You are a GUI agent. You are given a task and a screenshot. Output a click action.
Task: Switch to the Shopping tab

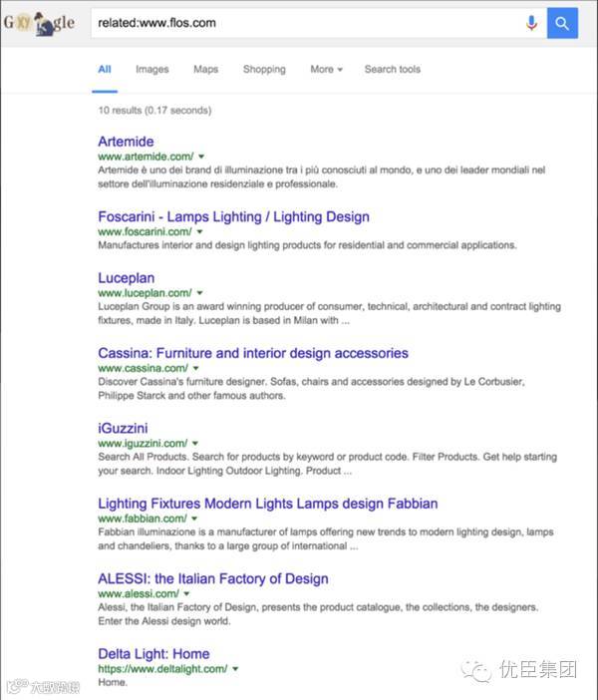pos(264,69)
